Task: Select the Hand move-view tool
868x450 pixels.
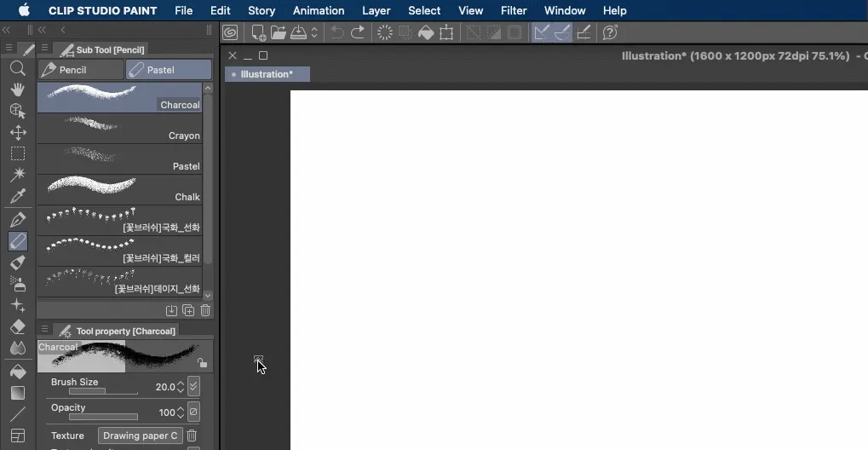Action: coord(18,89)
